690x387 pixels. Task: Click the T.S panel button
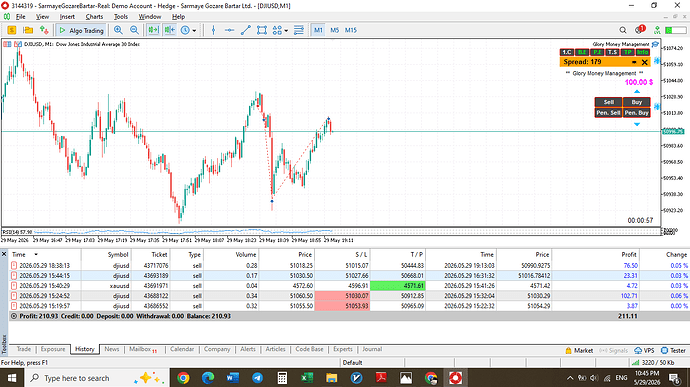(612, 52)
